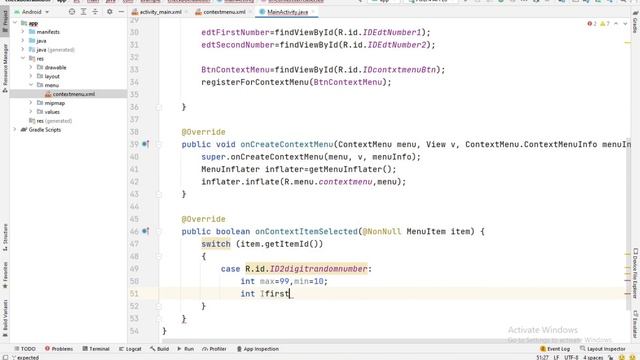This screenshot has width=640, height=360.
Task: Collapse the res folder
Action: click(23, 59)
